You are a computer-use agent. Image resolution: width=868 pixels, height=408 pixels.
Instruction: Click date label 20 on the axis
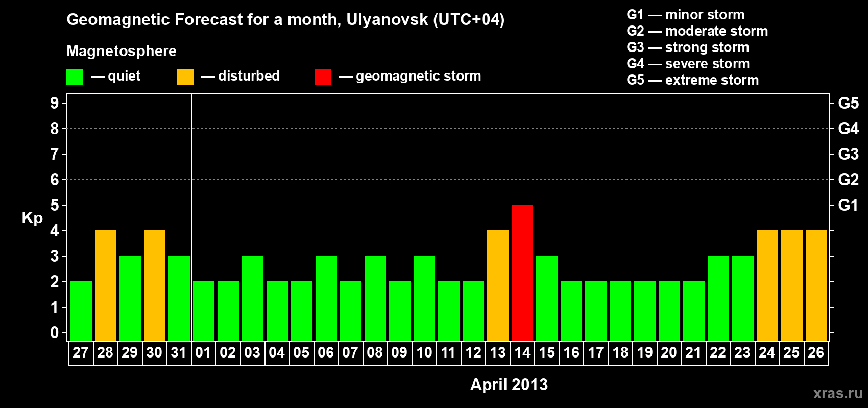coord(669,353)
